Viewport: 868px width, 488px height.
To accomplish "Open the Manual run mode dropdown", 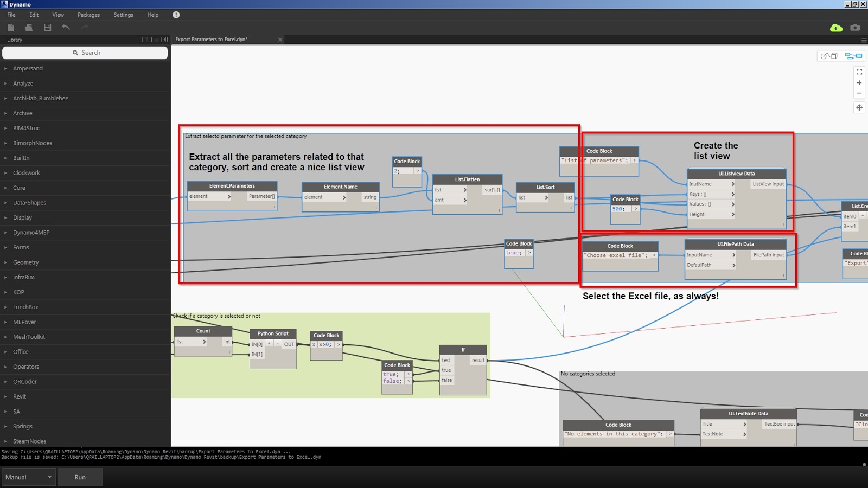I will point(28,477).
